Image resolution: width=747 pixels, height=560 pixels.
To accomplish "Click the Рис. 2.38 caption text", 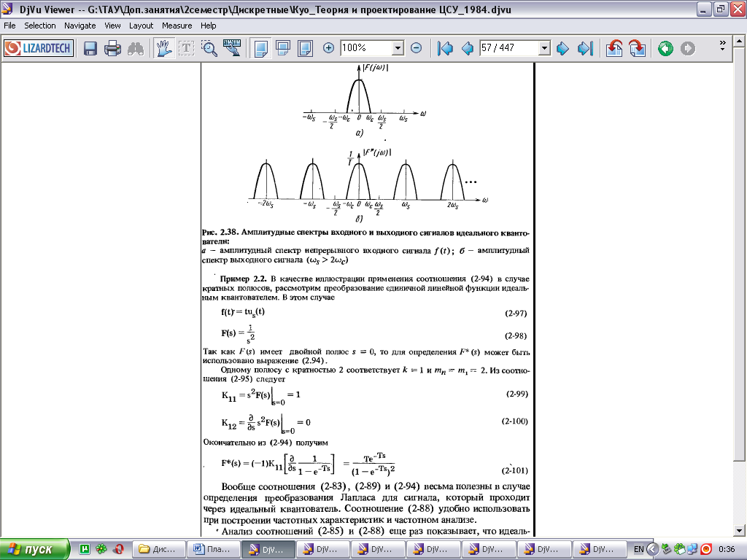I will pyautogui.click(x=365, y=237).
